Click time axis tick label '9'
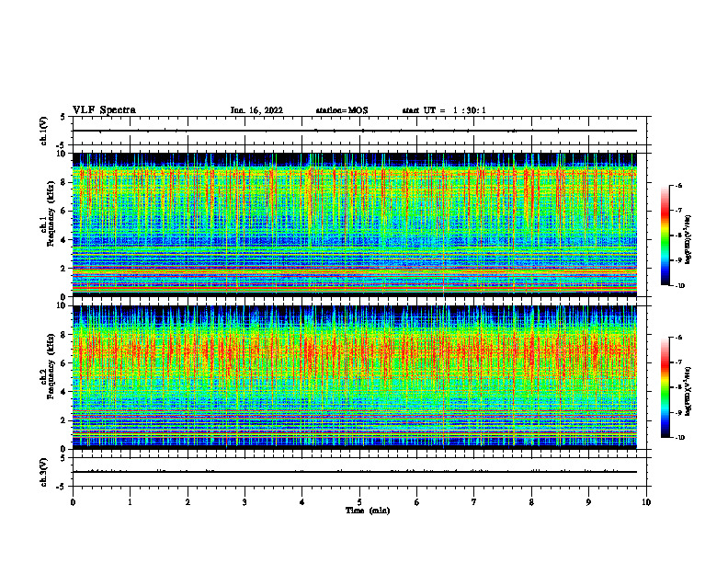The width and height of the screenshot is (728, 563). pyautogui.click(x=588, y=502)
